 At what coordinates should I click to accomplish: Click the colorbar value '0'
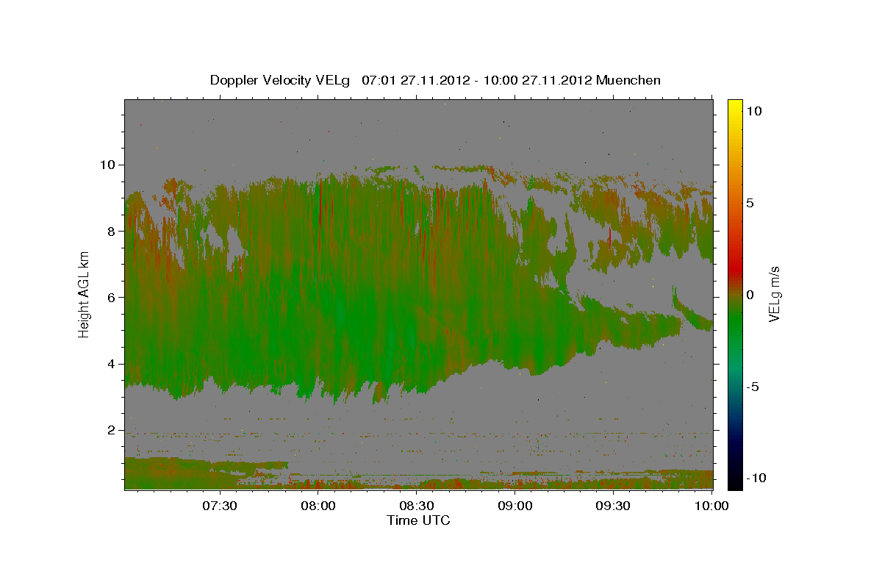point(750,295)
